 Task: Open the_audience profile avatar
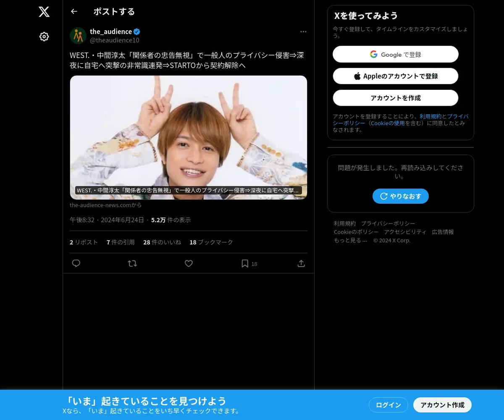(x=78, y=36)
